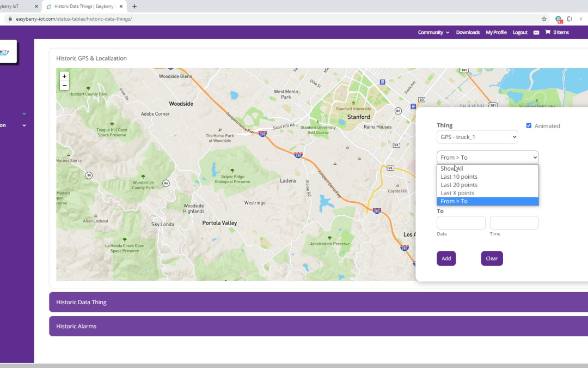Click the Historic GPS & Localization heading
This screenshot has width=588, height=368.
click(x=91, y=58)
